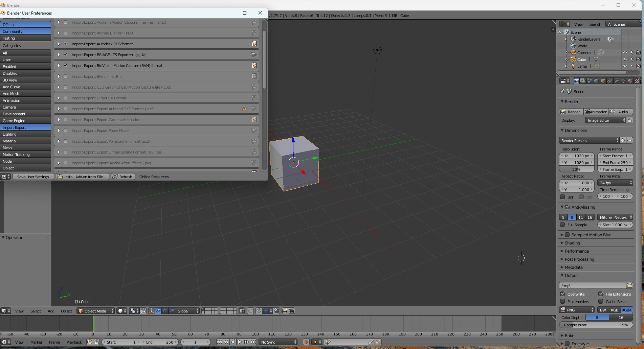The image size is (644, 349).
Task: Open the output path folder browse icon
Action: (629, 285)
